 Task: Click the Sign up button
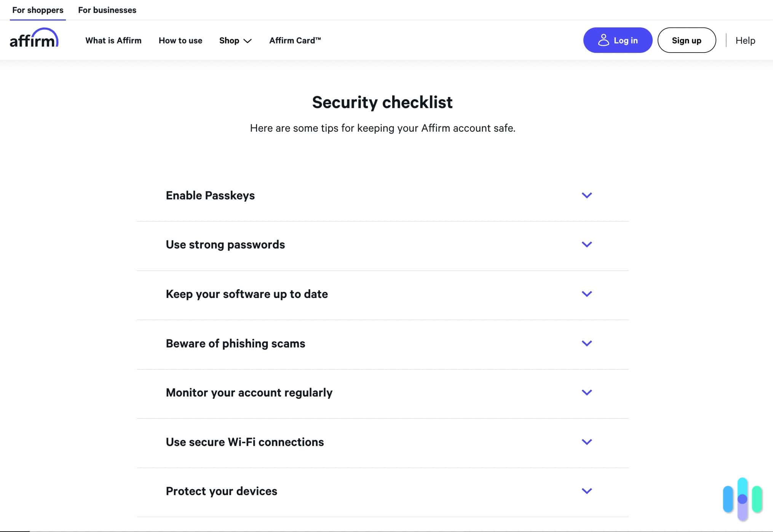pyautogui.click(x=686, y=40)
